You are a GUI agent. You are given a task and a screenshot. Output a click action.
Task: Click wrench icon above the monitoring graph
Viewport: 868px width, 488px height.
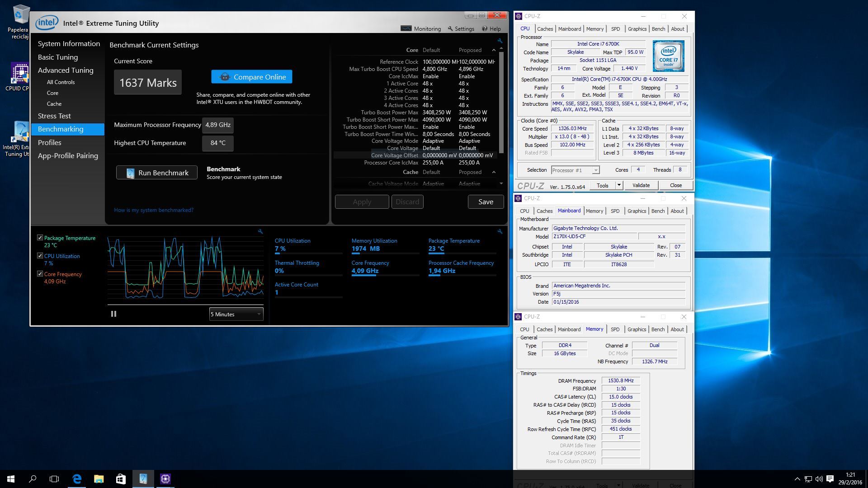pyautogui.click(x=260, y=231)
